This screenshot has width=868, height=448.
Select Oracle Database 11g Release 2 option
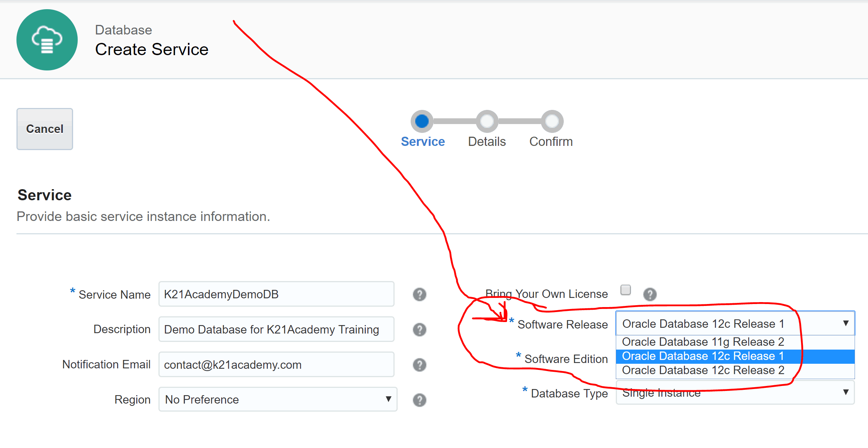[703, 342]
